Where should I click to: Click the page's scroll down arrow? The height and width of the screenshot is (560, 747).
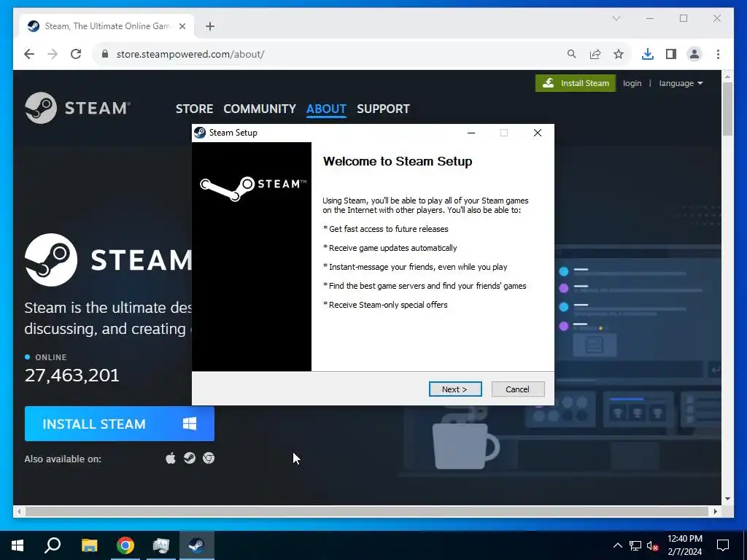[x=727, y=499]
